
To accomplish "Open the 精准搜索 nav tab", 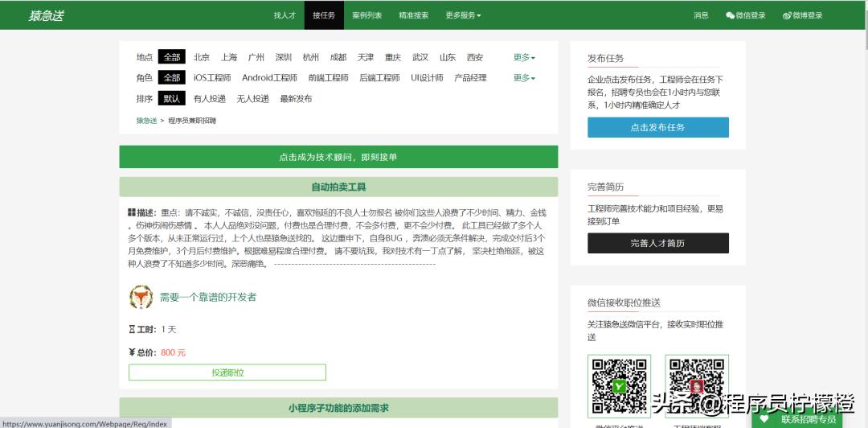I will pyautogui.click(x=414, y=15).
